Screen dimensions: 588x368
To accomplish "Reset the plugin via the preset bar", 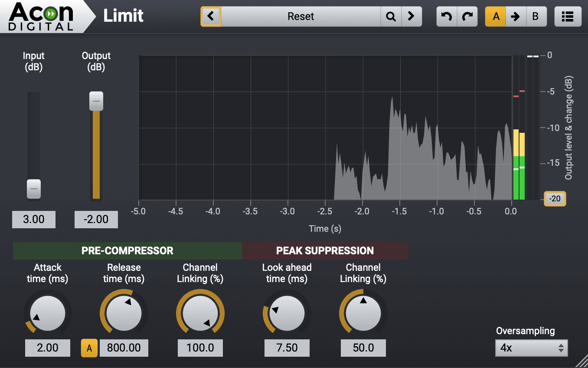I will (x=301, y=16).
